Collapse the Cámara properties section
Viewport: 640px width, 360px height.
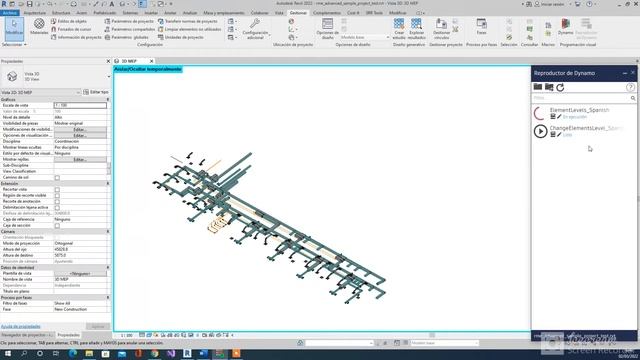pos(108,231)
